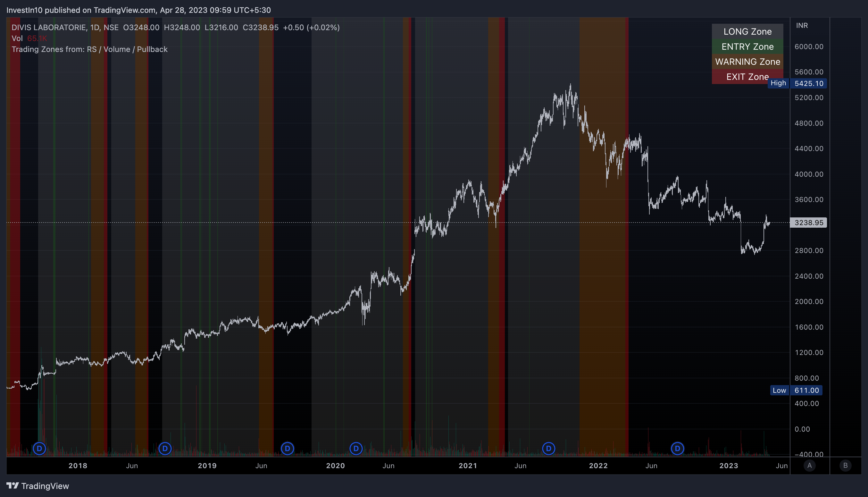Click the WARNING Zone legend cell
The width and height of the screenshot is (868, 497).
pyautogui.click(x=747, y=62)
